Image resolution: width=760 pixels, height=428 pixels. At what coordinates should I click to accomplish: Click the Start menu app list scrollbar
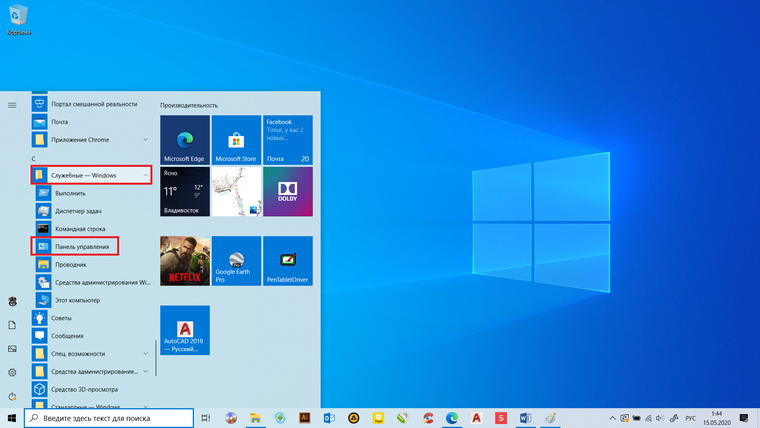click(x=156, y=358)
